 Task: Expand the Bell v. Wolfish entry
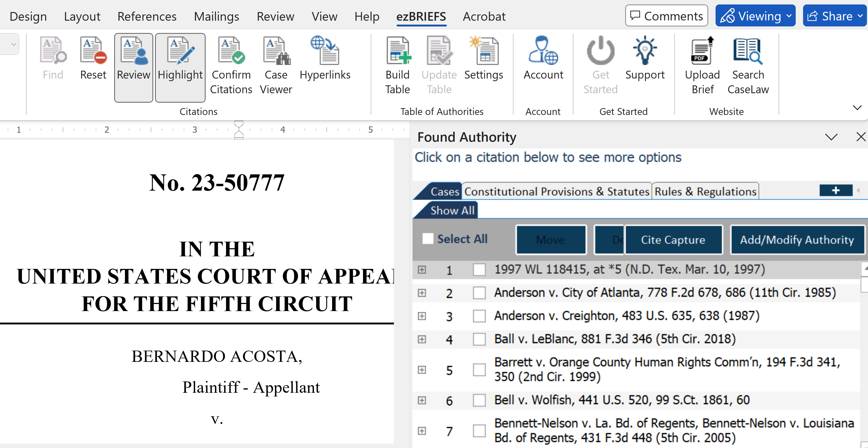(x=421, y=400)
